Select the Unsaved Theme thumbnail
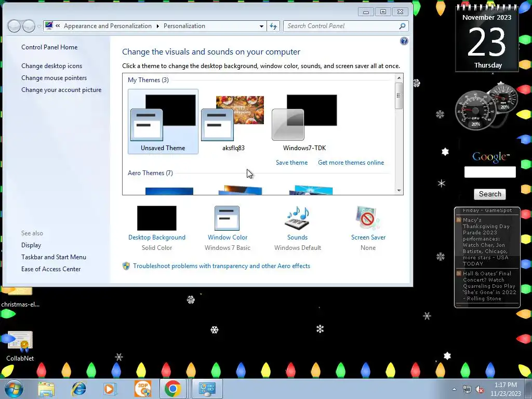 163,122
